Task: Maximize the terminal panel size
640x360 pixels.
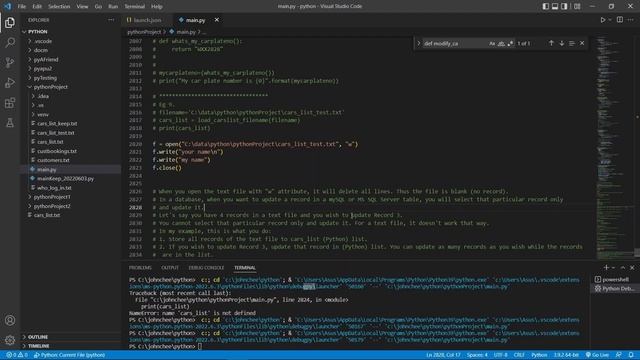Action: [x=623, y=267]
